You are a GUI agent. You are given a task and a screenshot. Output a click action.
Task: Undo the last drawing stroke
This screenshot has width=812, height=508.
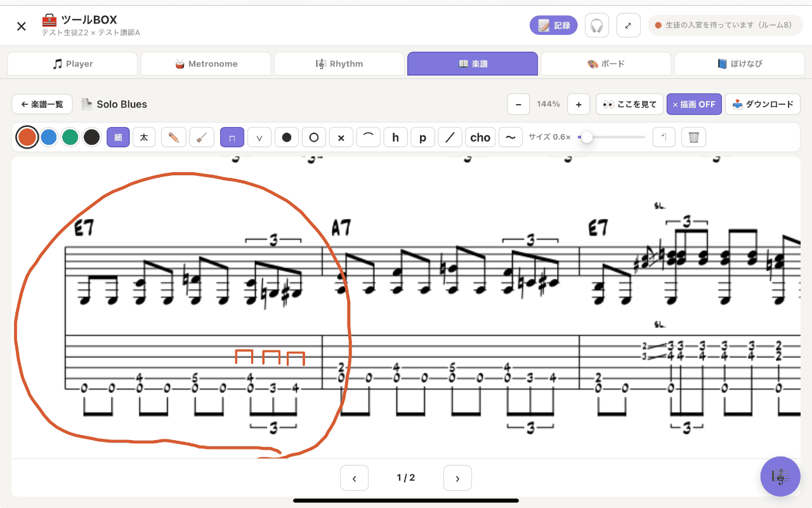(664, 137)
